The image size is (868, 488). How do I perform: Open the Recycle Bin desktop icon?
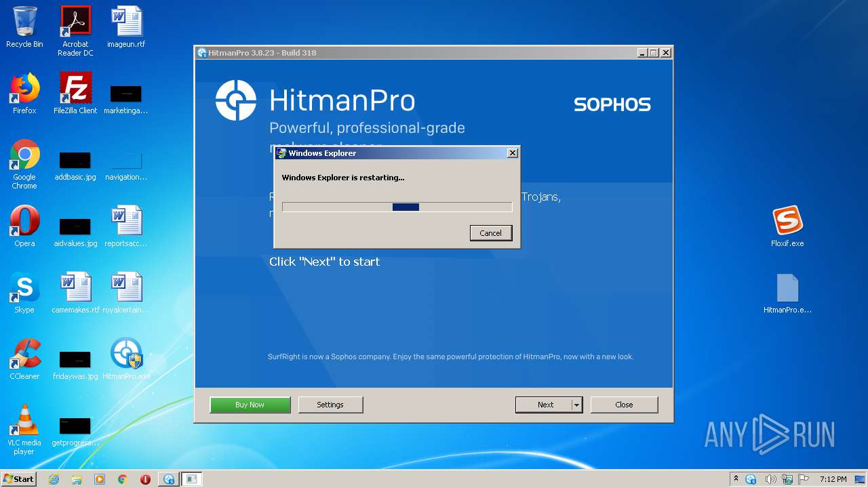click(x=24, y=27)
